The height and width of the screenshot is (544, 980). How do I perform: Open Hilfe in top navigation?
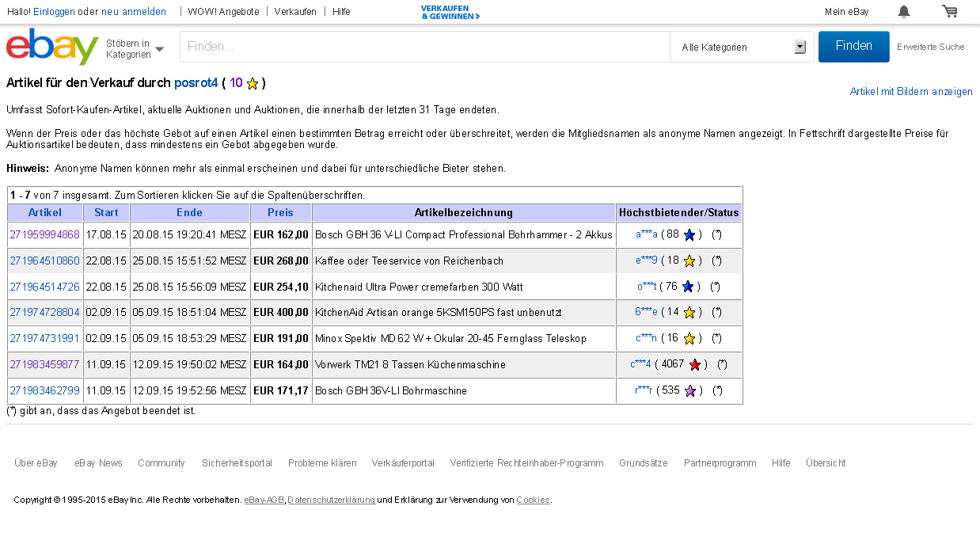341,12
